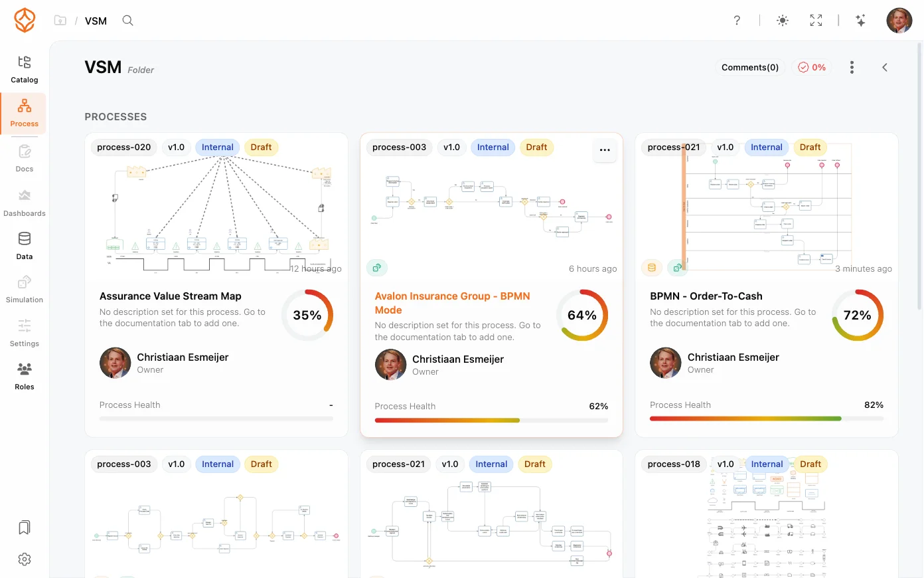Click the 62% Process Health value

pos(599,407)
